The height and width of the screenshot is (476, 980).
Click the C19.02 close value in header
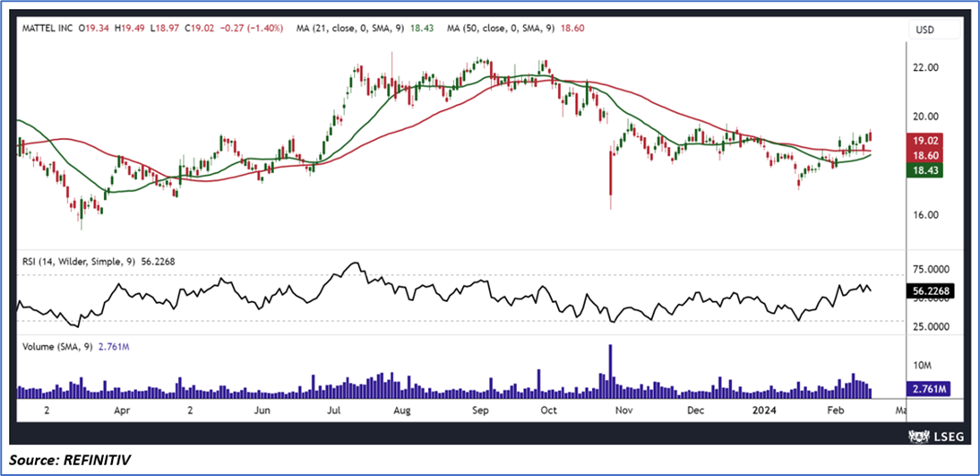pyautogui.click(x=202, y=28)
